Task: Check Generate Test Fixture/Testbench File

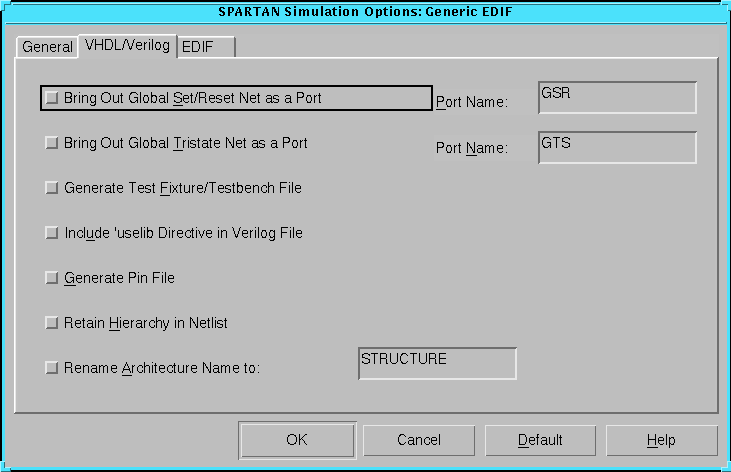Action: point(52,188)
